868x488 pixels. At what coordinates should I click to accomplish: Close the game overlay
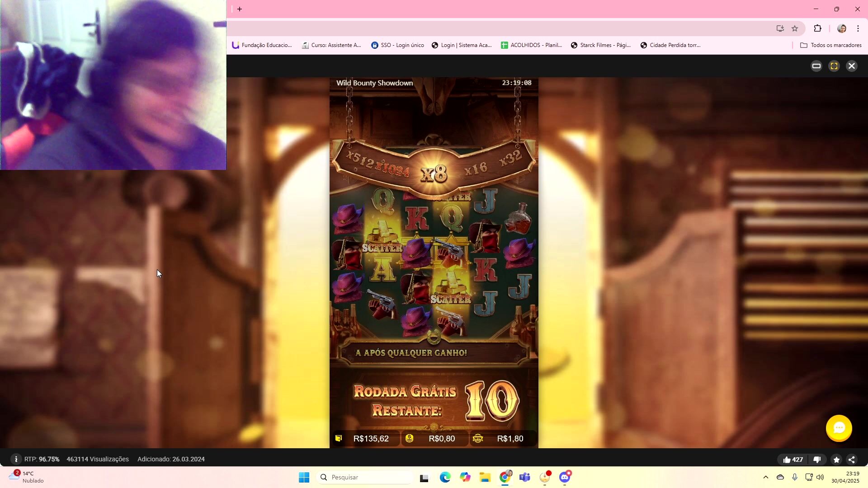point(852,66)
